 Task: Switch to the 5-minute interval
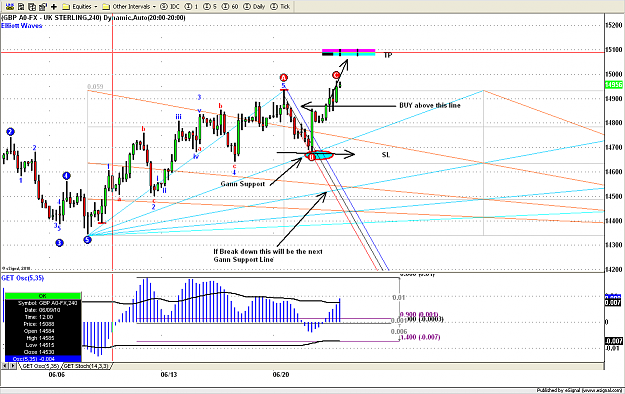pos(210,6)
